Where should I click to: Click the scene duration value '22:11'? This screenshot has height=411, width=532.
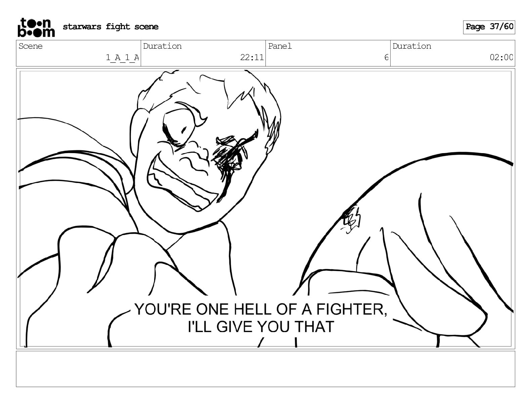252,58
